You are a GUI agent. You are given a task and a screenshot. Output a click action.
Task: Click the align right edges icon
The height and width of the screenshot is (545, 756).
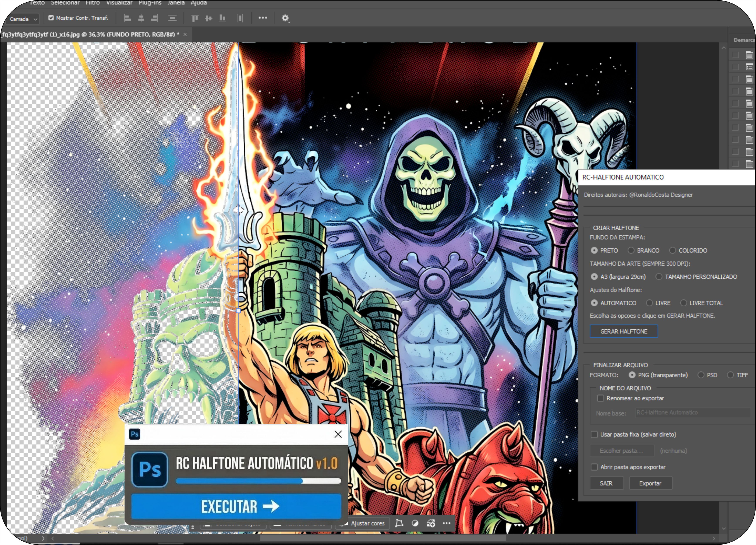(154, 18)
